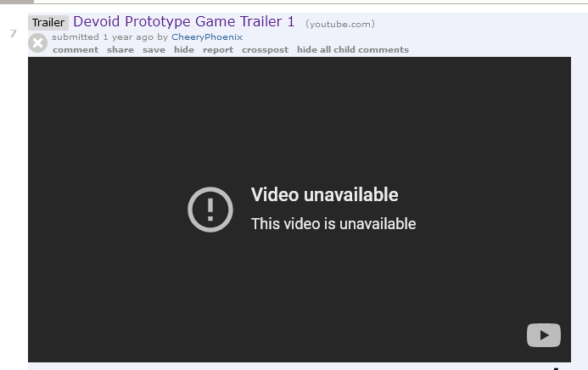Click the Video unavailable heading
The image size is (588, 370).
pyautogui.click(x=324, y=194)
